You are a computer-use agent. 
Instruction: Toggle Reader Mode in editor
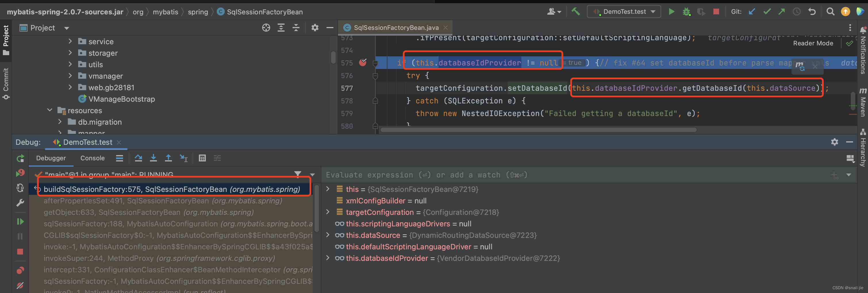(813, 43)
